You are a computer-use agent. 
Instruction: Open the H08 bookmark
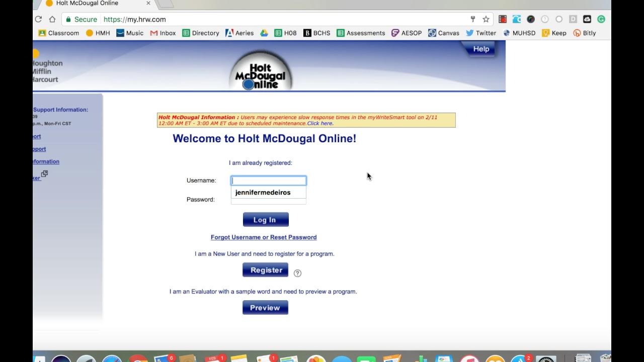tap(285, 33)
